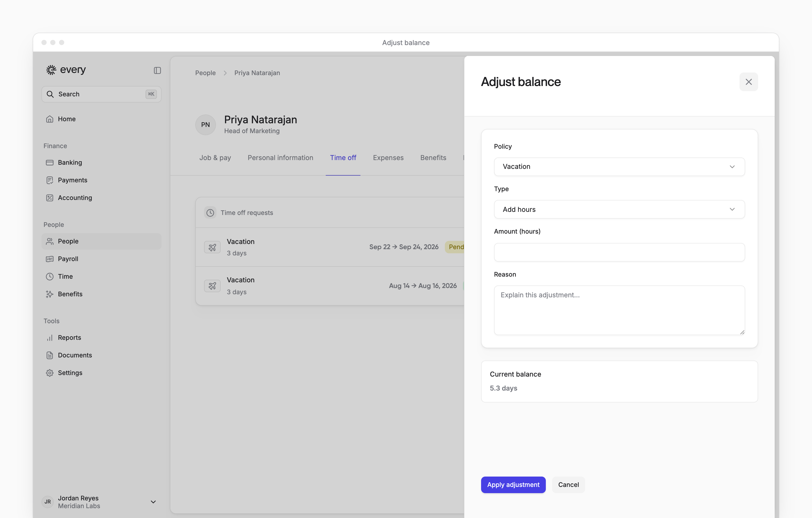
Task: Click the Aug 14 → Aug 16, 2026 date range
Action: (x=423, y=286)
